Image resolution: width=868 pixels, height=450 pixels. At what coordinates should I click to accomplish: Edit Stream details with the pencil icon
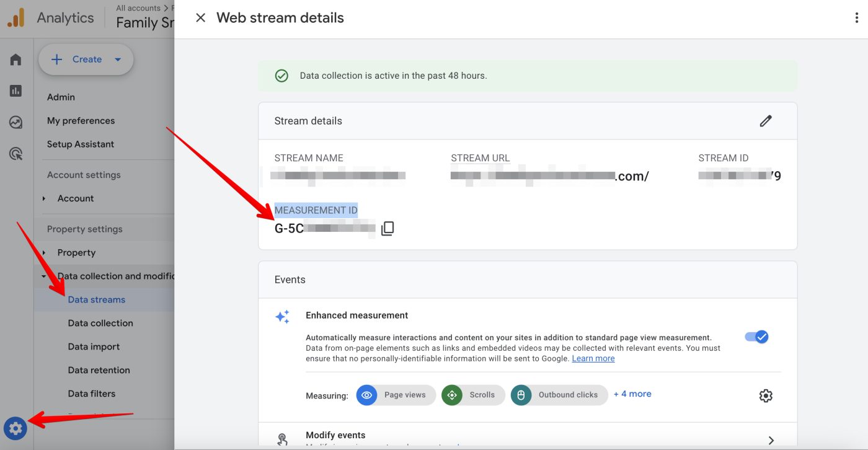click(766, 121)
